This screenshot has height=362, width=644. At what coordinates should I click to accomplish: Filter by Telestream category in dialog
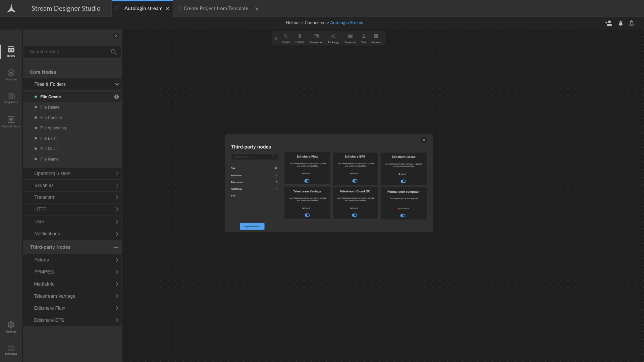pos(237,182)
